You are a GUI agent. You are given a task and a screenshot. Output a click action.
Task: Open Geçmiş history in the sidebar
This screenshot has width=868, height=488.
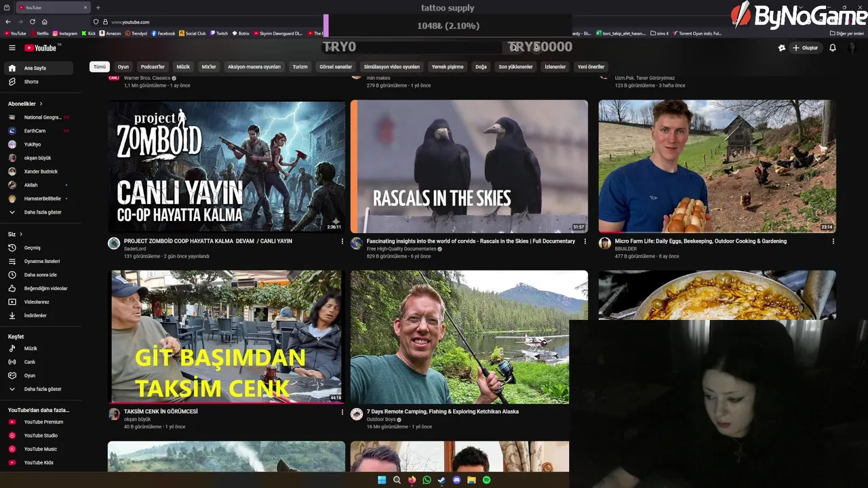(37, 248)
